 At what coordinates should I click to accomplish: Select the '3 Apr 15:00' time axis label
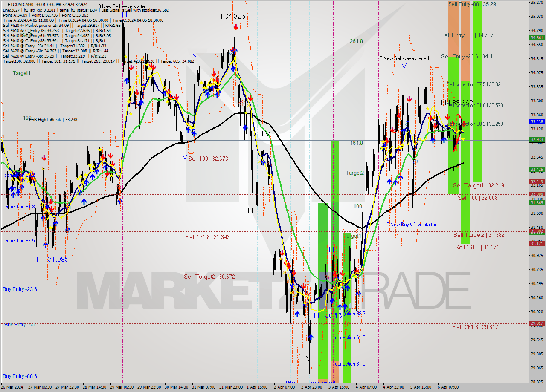[x=339, y=387]
